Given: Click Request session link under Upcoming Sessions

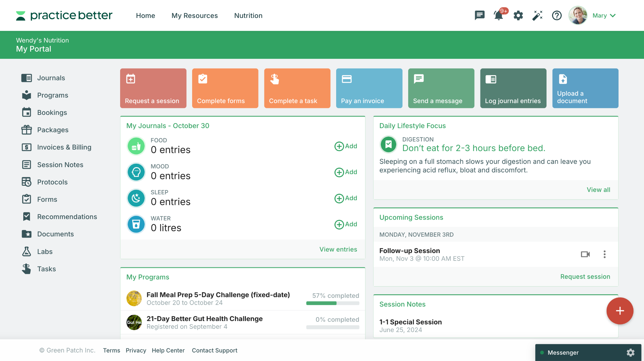Looking at the screenshot, I should click(x=585, y=276).
